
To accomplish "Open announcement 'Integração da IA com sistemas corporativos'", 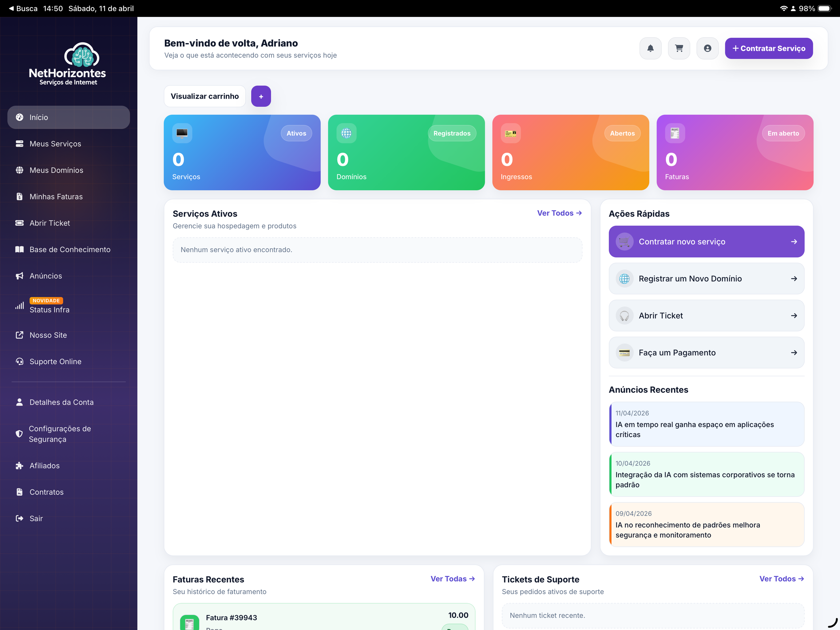I will tap(706, 474).
